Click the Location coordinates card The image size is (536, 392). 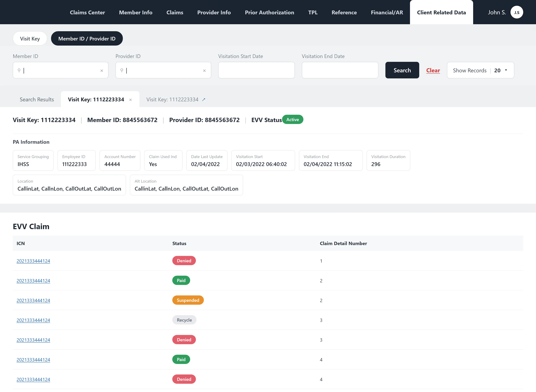(69, 185)
